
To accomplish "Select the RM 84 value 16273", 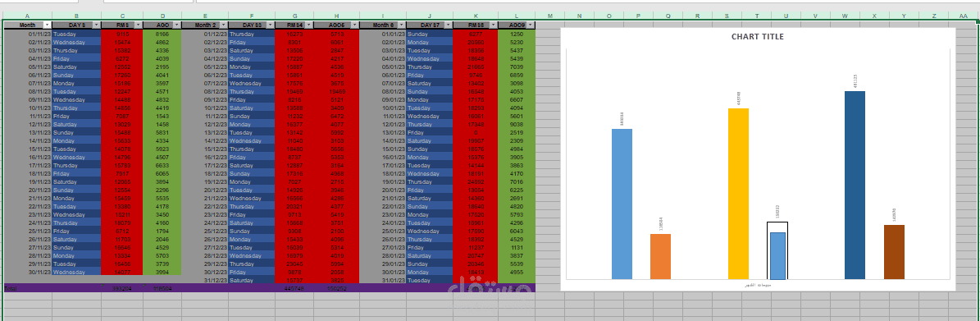I will 294,34.
